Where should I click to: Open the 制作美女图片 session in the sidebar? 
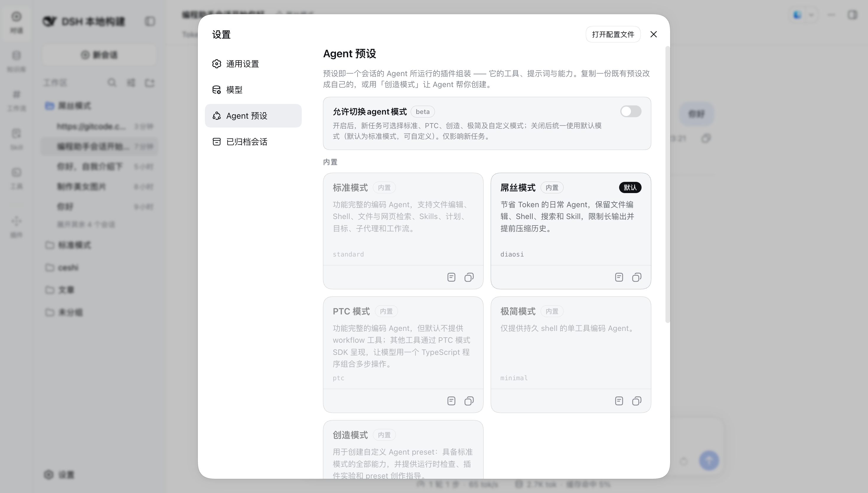pos(100,187)
